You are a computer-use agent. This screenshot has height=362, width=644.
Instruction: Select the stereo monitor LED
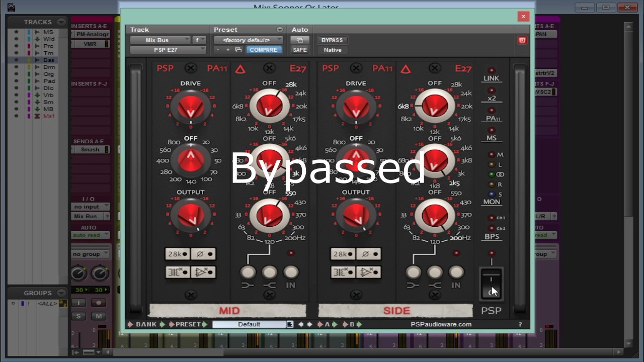[492, 174]
